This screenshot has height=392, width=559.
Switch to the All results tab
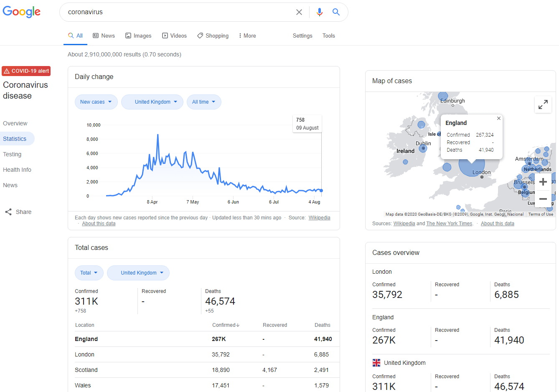(76, 36)
